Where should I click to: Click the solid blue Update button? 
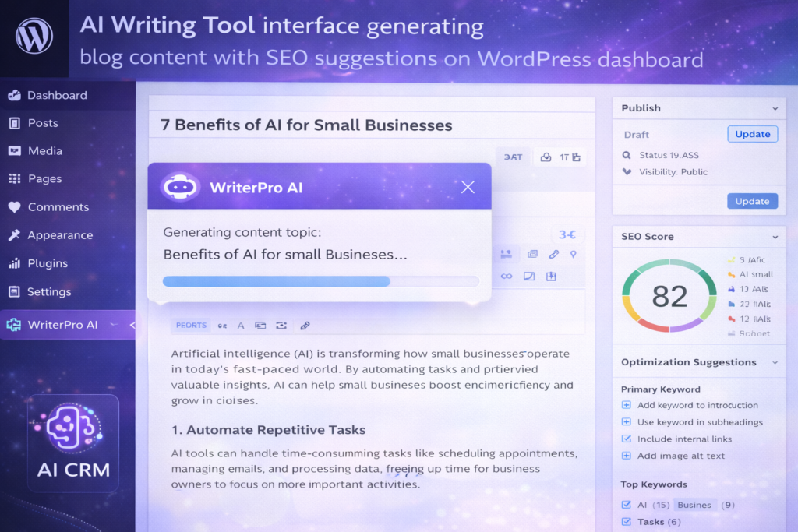pos(752,201)
